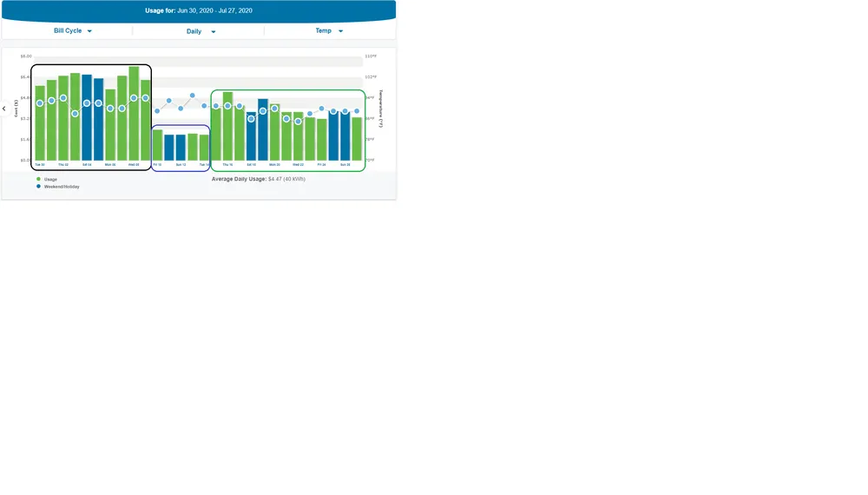This screenshot has height=495, width=868.
Task: Click the Usage date range header
Action: 198,10
